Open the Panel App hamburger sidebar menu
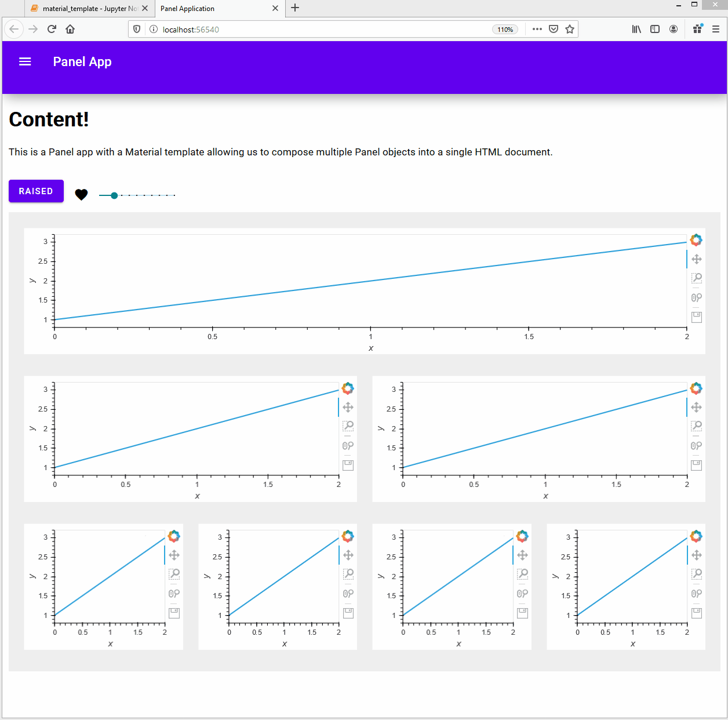Image resolution: width=728 pixels, height=720 pixels. (25, 61)
